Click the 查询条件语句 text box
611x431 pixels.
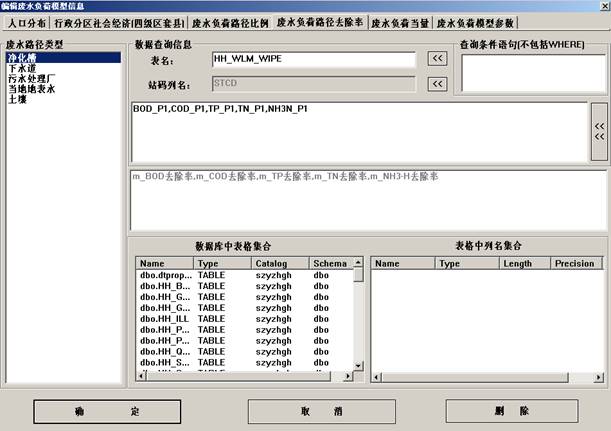tap(530, 73)
